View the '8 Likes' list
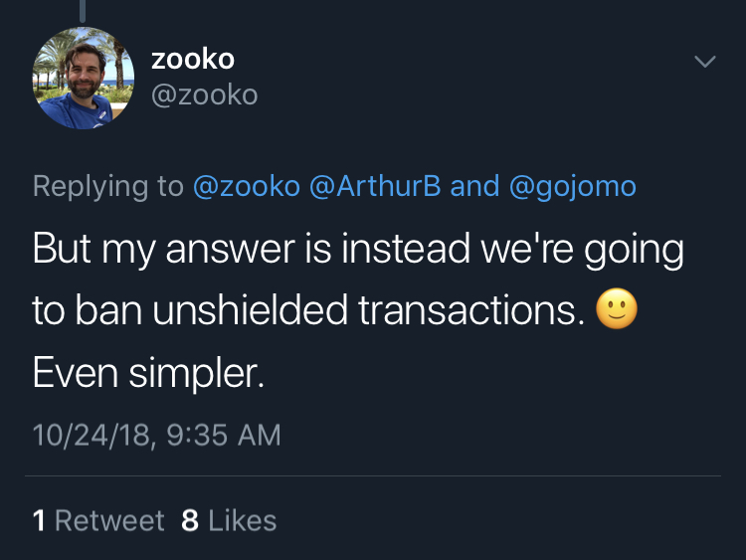 click(x=229, y=520)
